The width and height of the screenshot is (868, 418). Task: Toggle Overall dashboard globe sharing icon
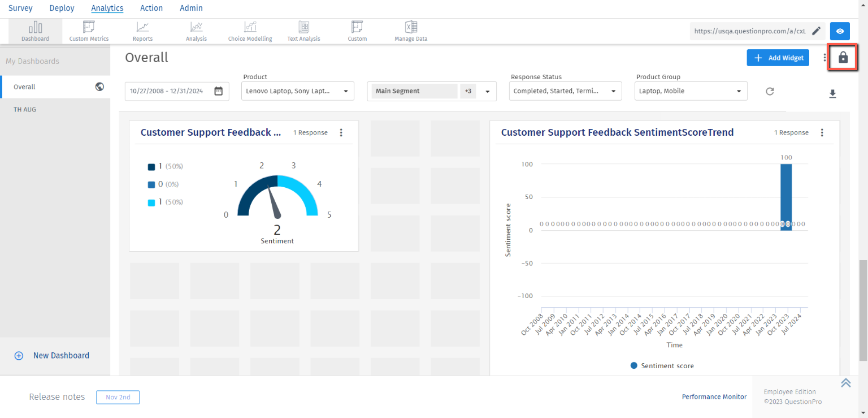click(x=99, y=87)
